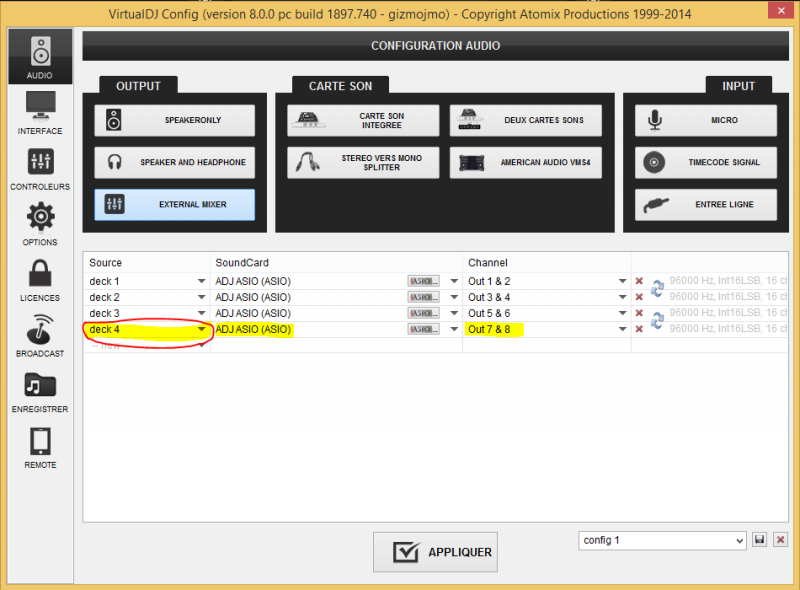This screenshot has height=590, width=800.
Task: Open soundcard dropdown for deck 4
Action: [454, 329]
